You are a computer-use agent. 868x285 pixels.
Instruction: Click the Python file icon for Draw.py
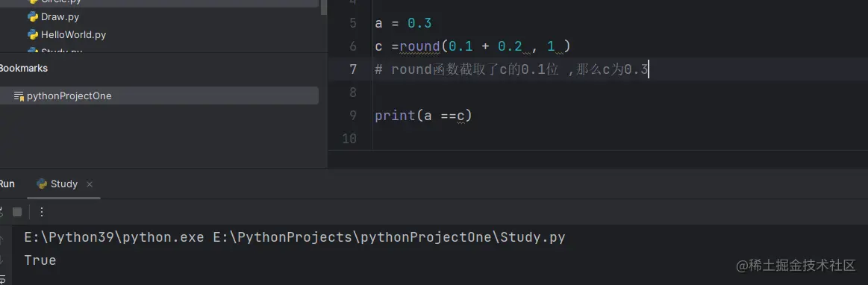coord(33,16)
